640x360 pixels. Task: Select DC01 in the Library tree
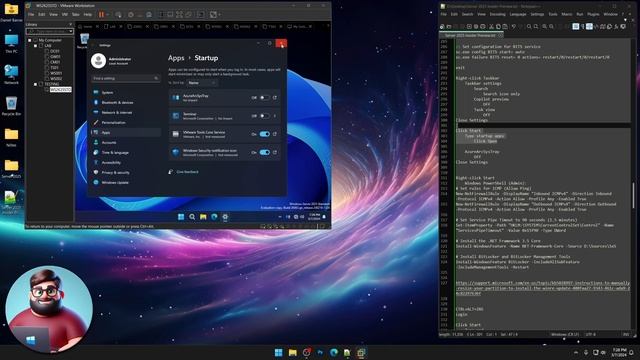(x=55, y=51)
